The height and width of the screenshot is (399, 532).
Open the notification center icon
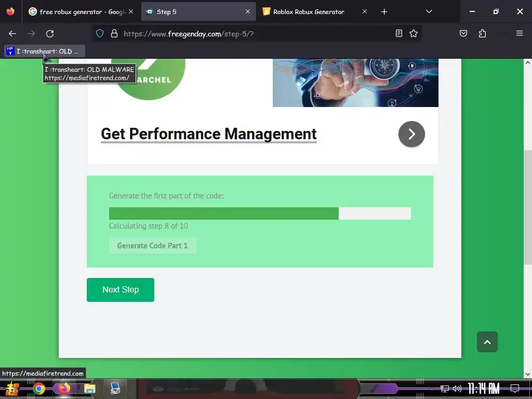tap(515, 389)
